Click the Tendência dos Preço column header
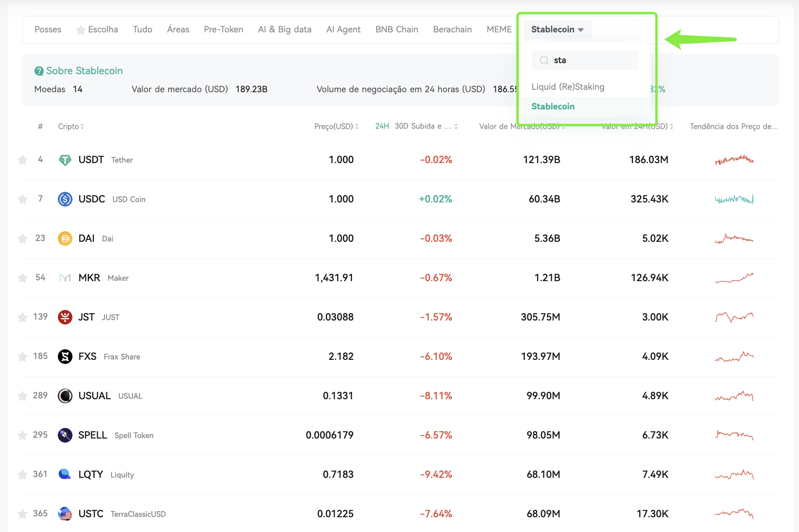This screenshot has width=799, height=532. click(x=734, y=127)
